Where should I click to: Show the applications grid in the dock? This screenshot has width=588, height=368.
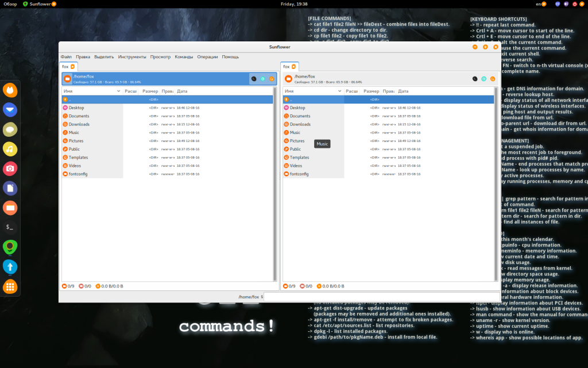tap(10, 287)
